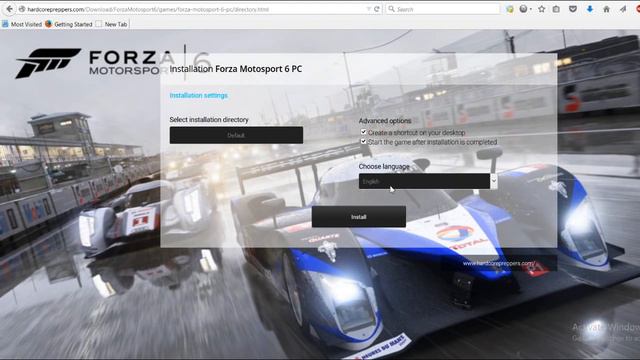Click the browser Search box
Screen dimensions: 640x360
click(442, 9)
